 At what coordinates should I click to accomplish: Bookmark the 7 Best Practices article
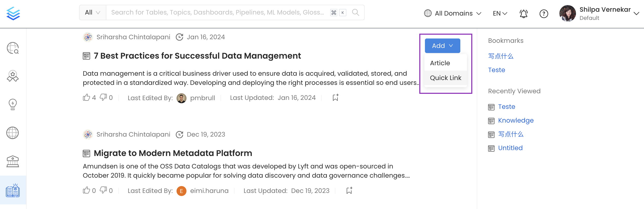(336, 97)
